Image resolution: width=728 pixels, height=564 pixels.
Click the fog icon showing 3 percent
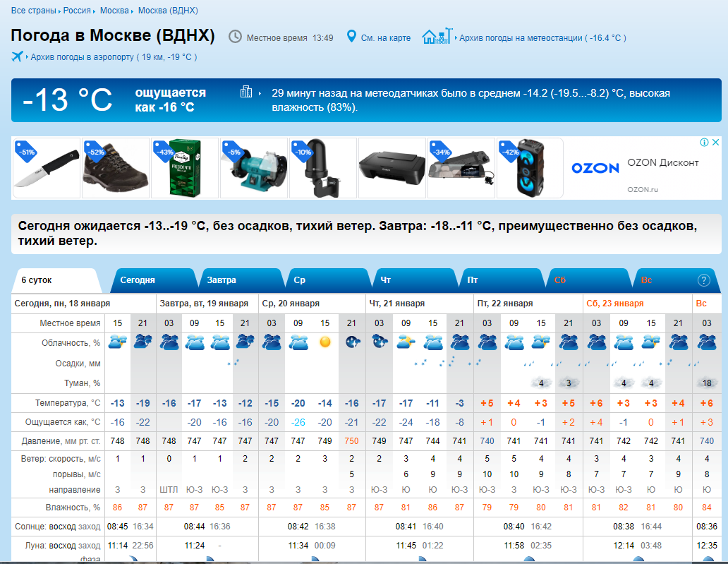(x=569, y=383)
